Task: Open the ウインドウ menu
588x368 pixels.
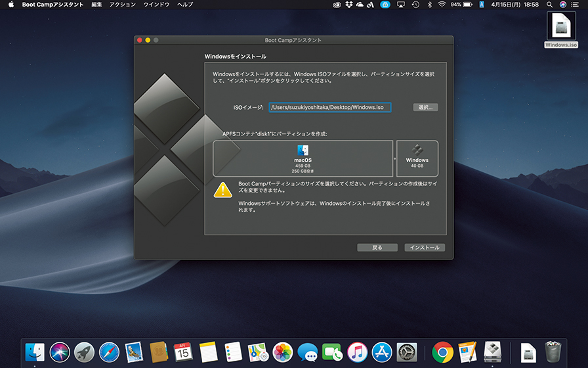Action: (x=156, y=5)
